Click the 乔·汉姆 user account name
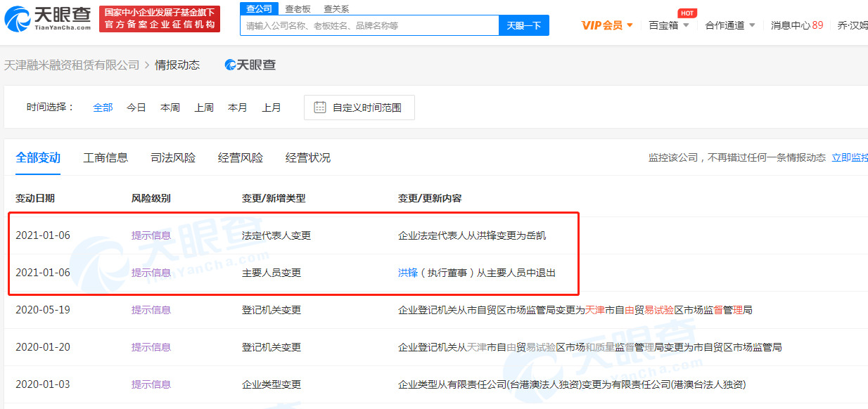The height and width of the screenshot is (409, 868). [853, 25]
